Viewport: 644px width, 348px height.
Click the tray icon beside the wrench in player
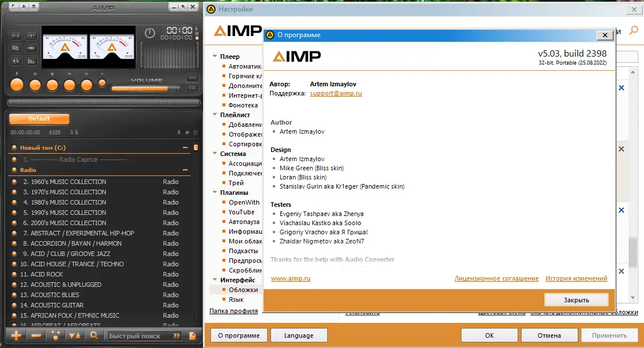(x=33, y=6)
